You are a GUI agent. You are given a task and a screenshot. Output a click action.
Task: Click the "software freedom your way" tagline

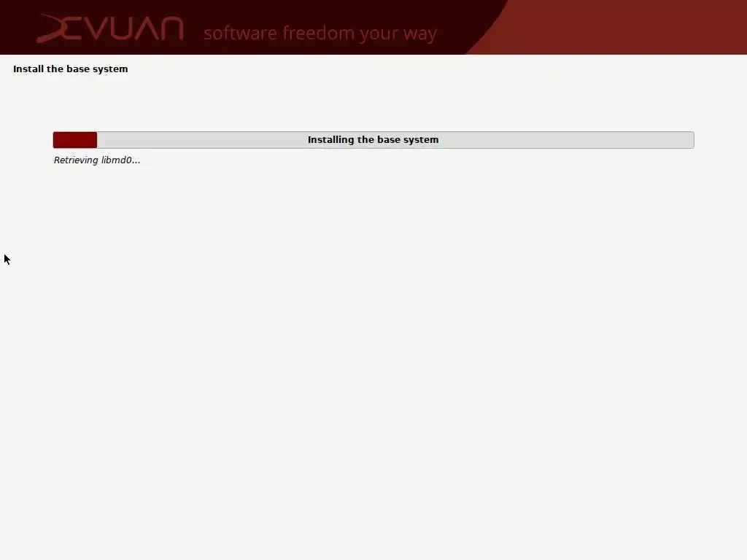click(320, 34)
